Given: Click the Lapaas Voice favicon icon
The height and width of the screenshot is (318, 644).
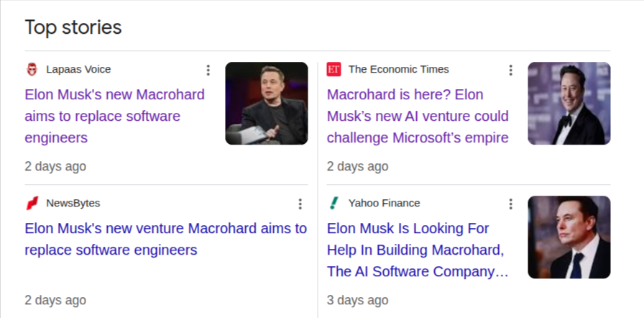Looking at the screenshot, I should click(x=32, y=70).
